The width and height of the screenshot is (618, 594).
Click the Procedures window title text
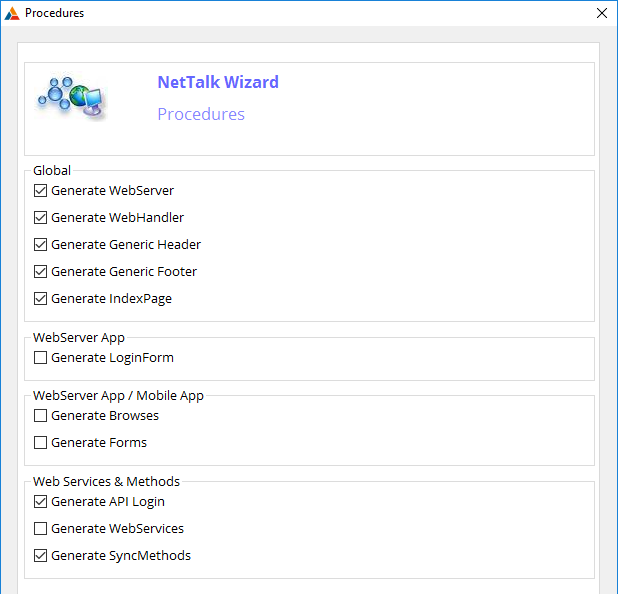(54, 13)
